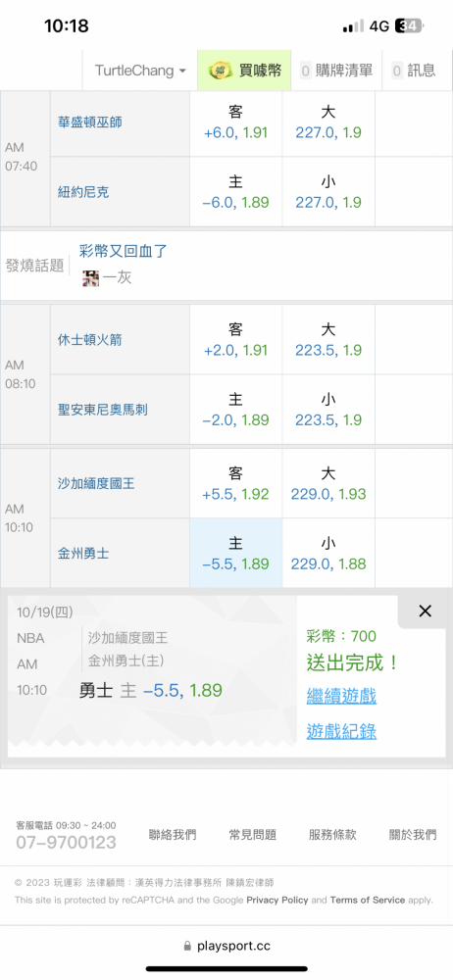Tap the 買噱幣 coin icon
Viewport: 453px width, 980px height.
(x=221, y=71)
